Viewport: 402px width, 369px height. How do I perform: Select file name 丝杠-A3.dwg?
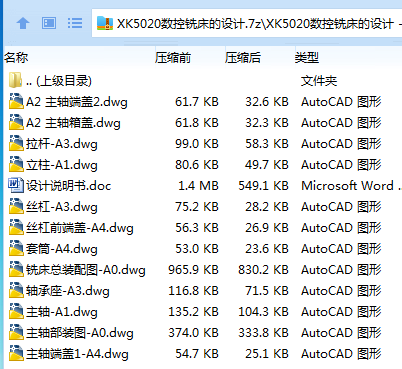pos(62,207)
